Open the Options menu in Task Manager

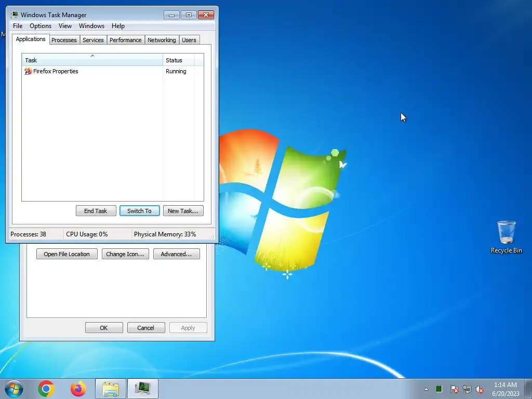pyautogui.click(x=41, y=26)
